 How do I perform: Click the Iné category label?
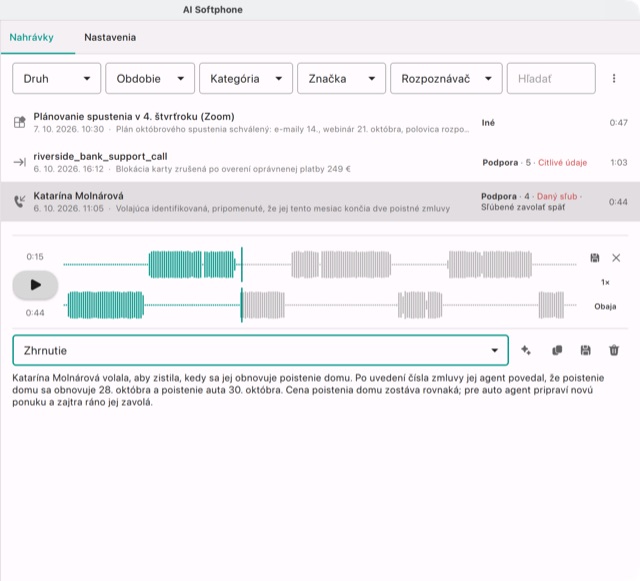(488, 122)
